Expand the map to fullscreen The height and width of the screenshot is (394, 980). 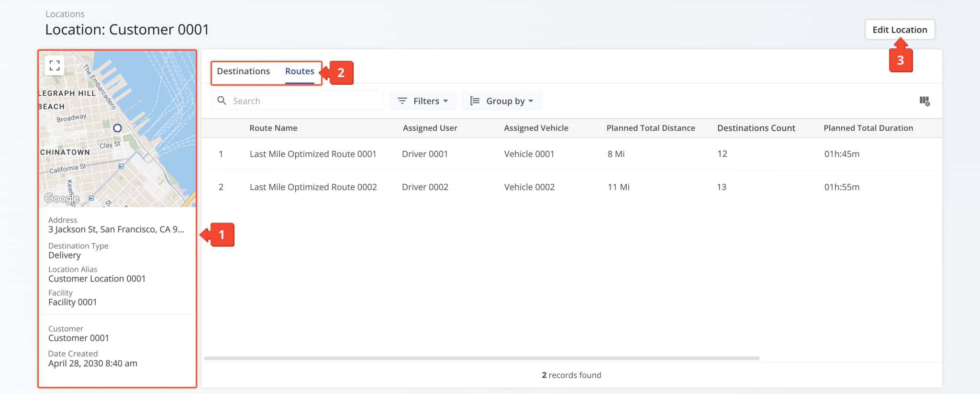[55, 66]
